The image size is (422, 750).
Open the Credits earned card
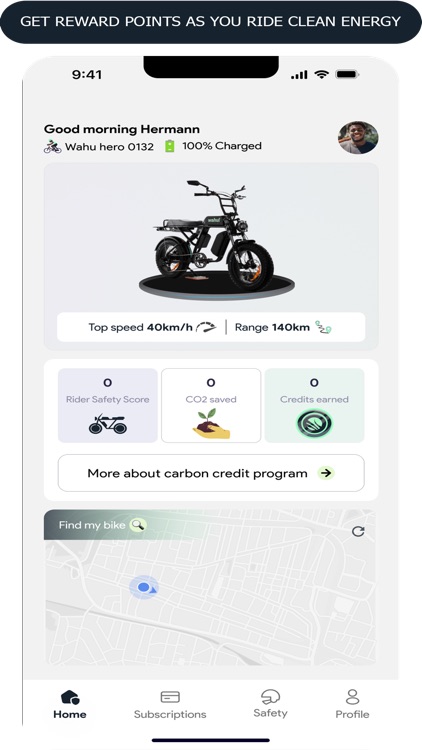[x=314, y=405]
